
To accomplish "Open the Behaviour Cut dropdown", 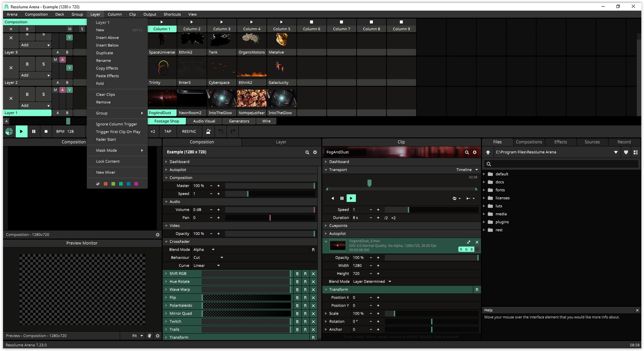I will [x=208, y=258].
